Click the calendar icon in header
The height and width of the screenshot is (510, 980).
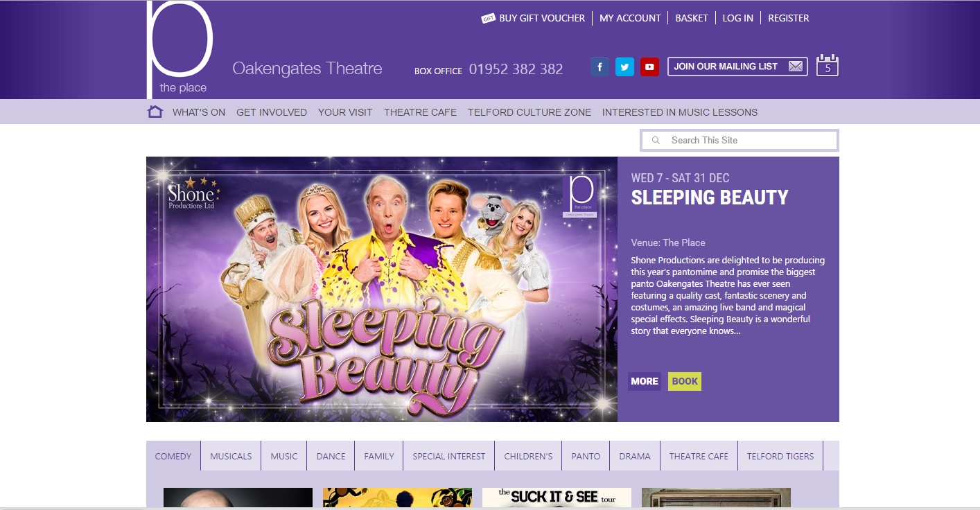827,66
